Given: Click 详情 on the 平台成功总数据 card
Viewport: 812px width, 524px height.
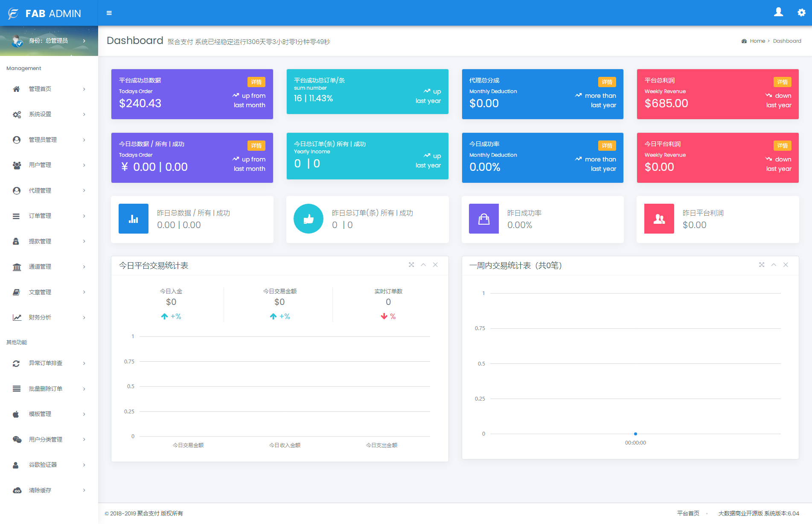Looking at the screenshot, I should pos(256,82).
